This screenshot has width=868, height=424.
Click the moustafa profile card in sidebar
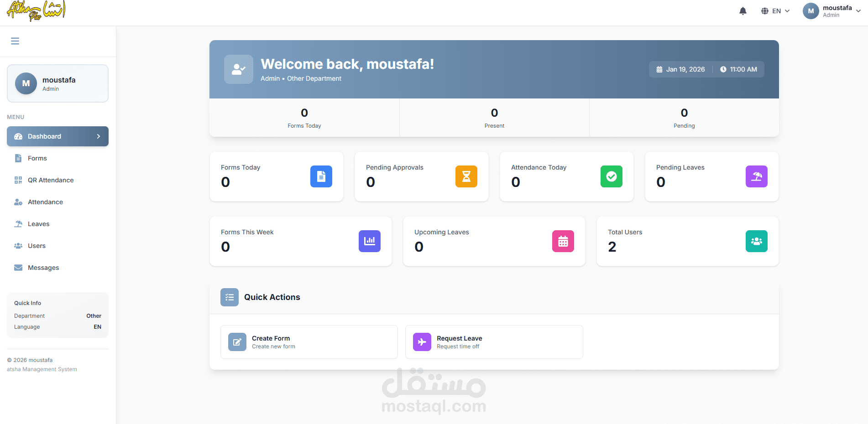click(58, 83)
